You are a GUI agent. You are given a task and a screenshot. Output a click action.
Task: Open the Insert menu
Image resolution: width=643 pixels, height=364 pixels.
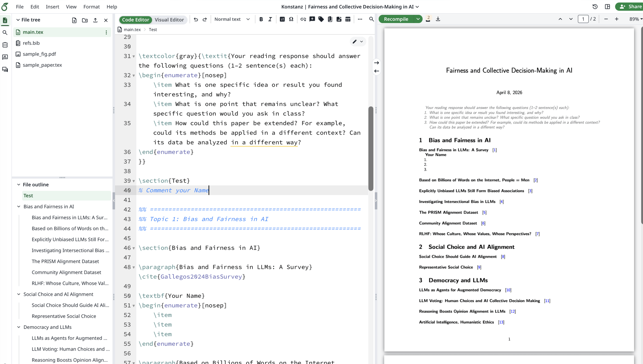pos(52,7)
